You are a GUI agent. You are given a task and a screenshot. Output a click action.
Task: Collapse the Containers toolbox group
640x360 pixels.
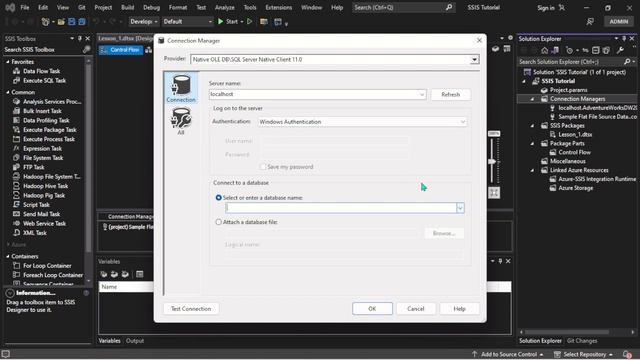(8, 256)
